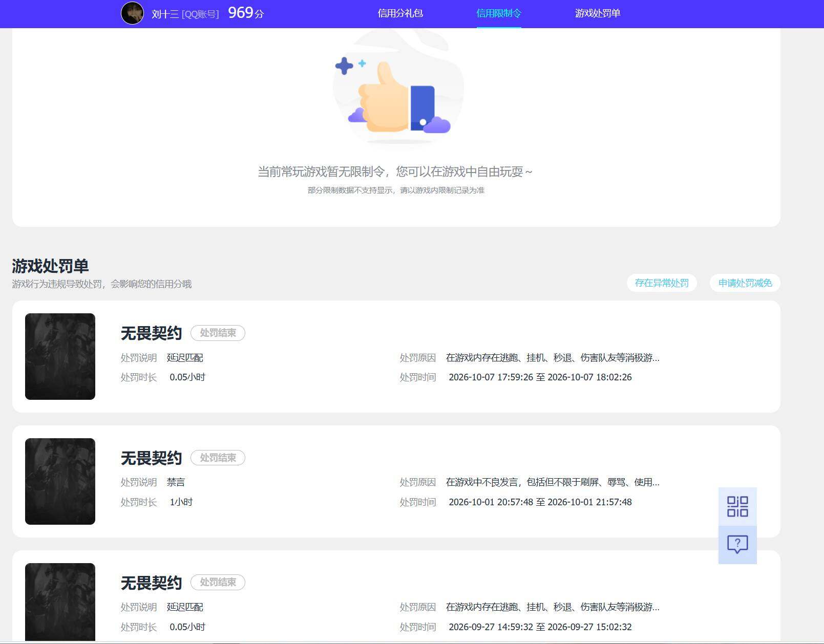Click the 游戏处罚单 section heading
The image size is (824, 644).
coord(50,266)
